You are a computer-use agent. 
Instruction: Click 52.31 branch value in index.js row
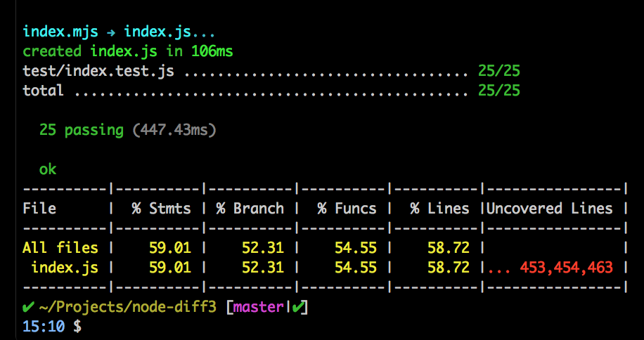[x=262, y=268]
